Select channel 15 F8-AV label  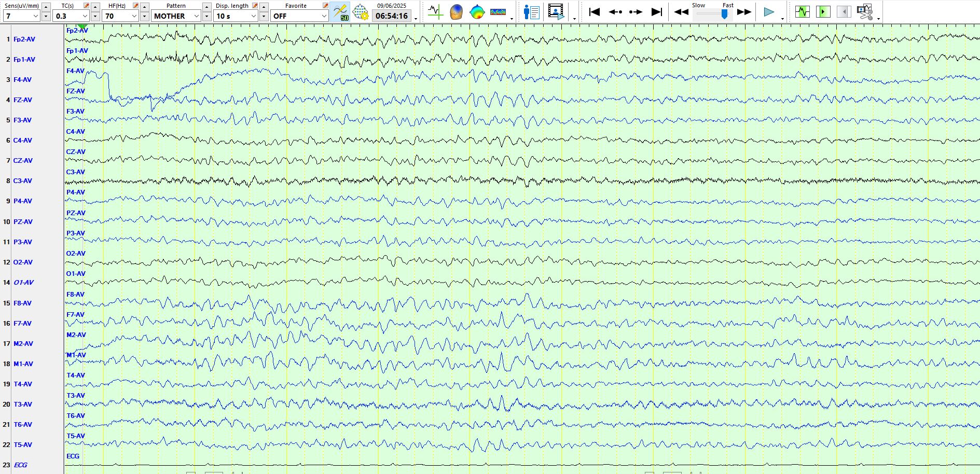[22, 303]
